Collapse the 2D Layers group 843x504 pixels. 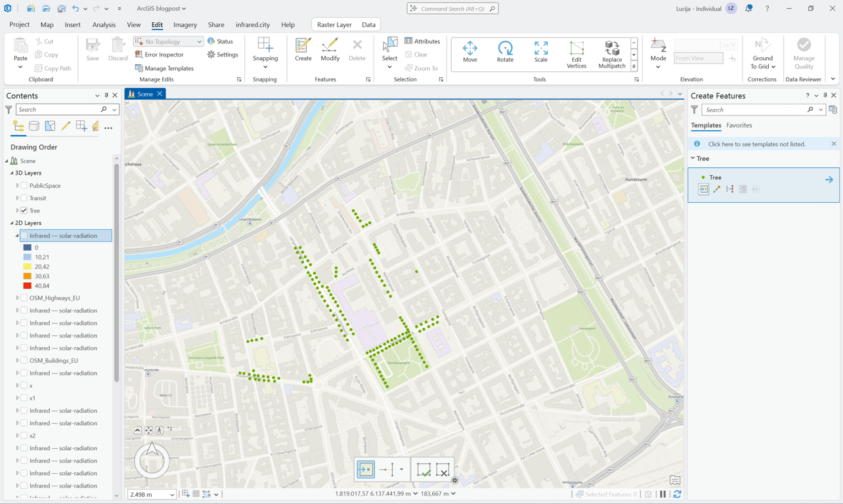click(x=12, y=223)
